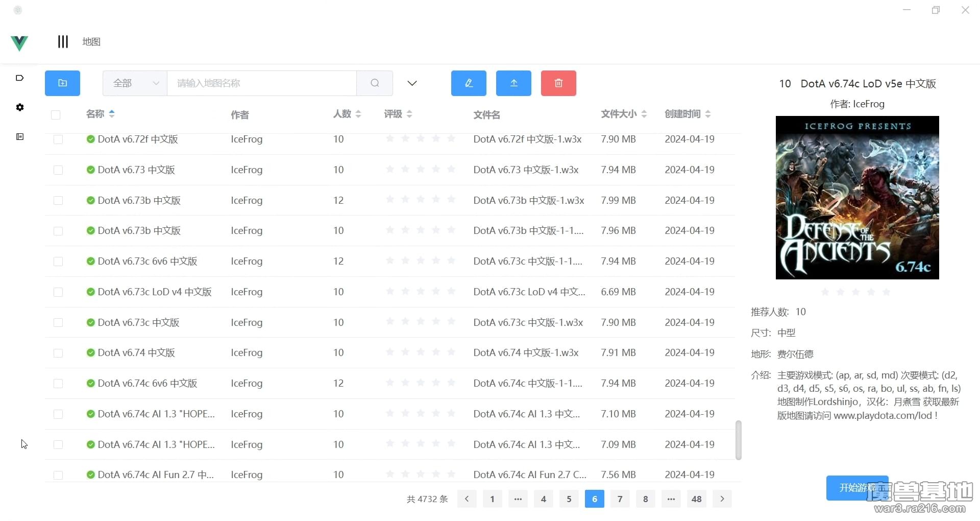Jump to last page 48

696,499
